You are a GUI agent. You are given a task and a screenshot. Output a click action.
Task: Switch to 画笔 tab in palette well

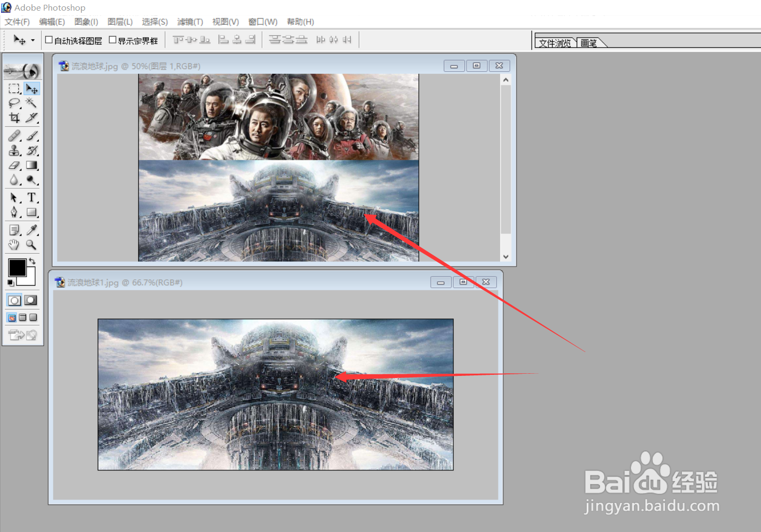[x=590, y=43]
